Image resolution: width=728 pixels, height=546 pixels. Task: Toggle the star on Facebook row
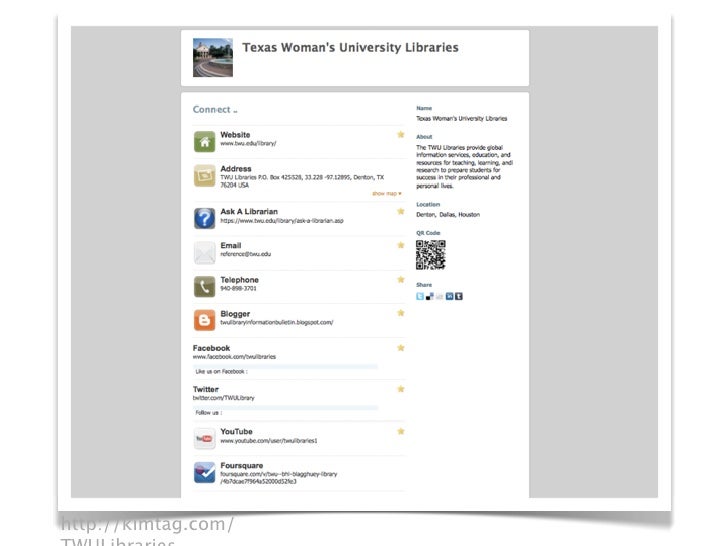(401, 348)
